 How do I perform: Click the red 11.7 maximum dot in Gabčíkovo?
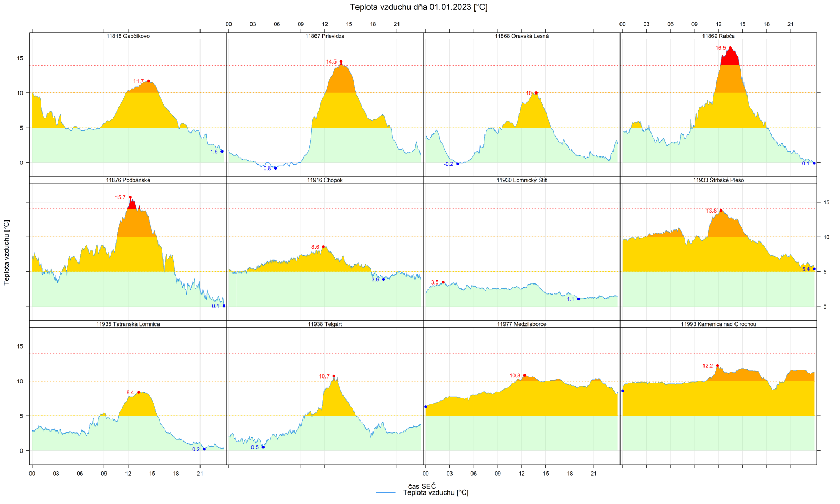(149, 81)
